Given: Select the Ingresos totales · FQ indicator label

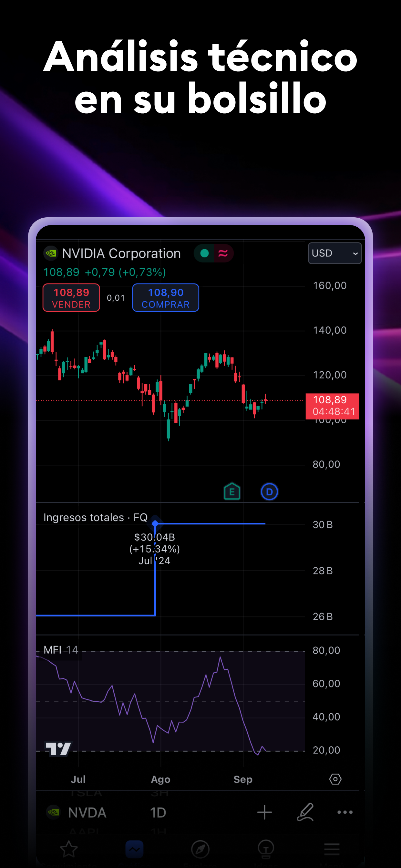Looking at the screenshot, I should pos(96,517).
